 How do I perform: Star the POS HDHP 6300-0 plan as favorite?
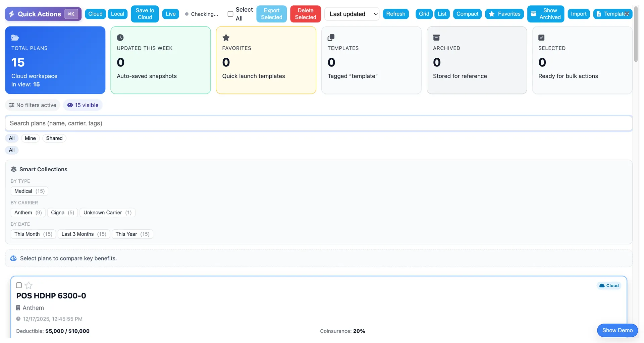28,285
